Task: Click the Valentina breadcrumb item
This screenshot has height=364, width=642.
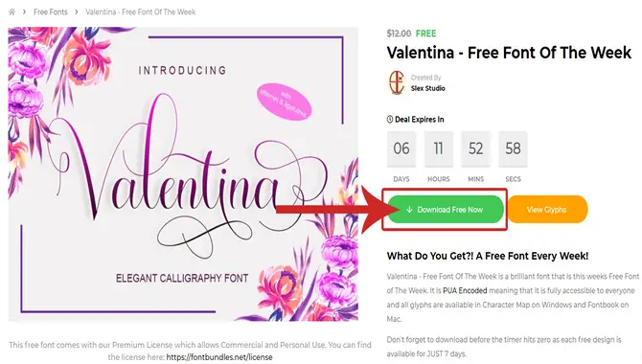Action: pos(141,11)
